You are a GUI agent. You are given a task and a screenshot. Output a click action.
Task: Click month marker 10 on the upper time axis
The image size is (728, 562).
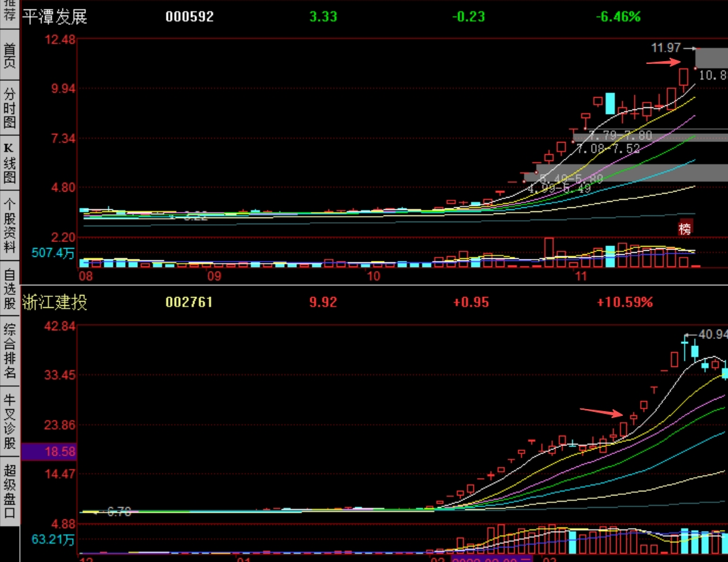click(x=373, y=276)
